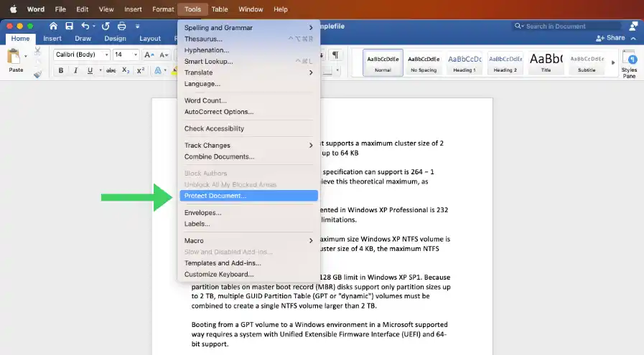This screenshot has height=355, width=644.
Task: Open Customize Quick Access Toolbar arrow
Action: pos(138,27)
